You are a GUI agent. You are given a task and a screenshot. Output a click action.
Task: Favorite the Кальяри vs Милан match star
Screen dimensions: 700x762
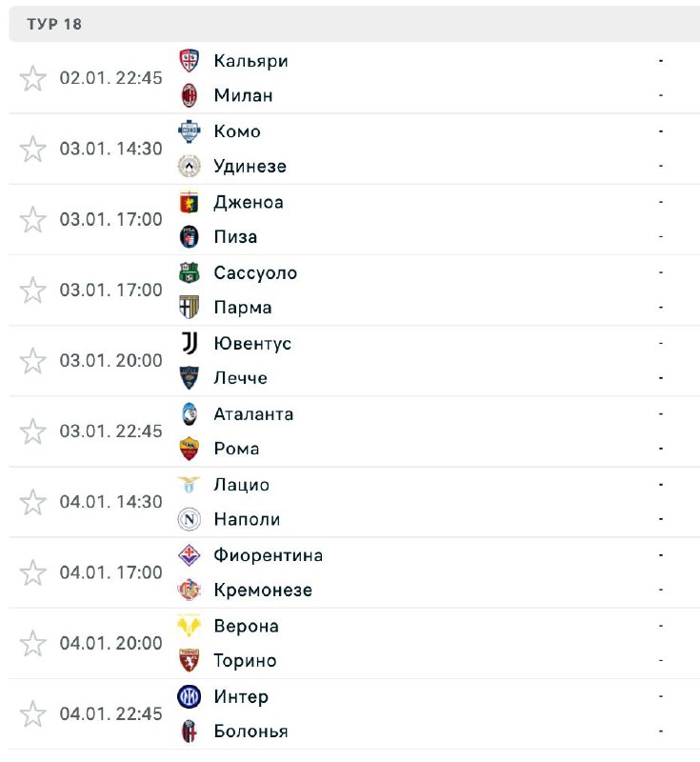click(x=33, y=78)
